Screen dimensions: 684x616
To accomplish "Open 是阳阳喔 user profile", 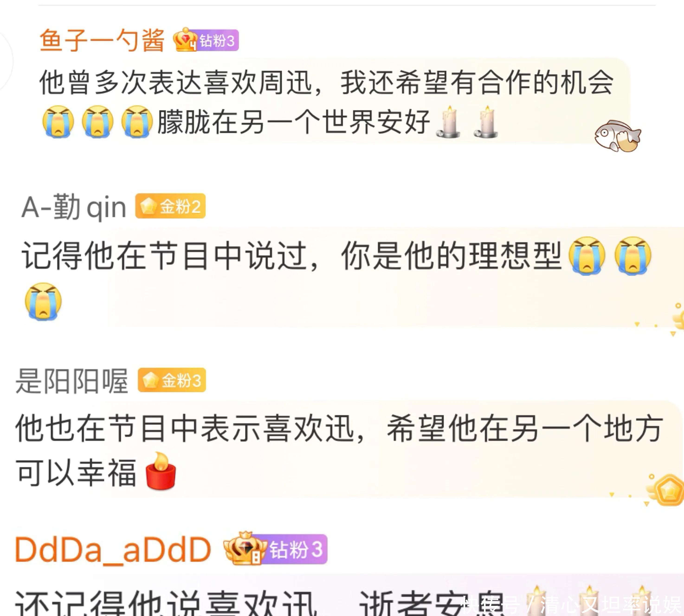I will [x=72, y=381].
